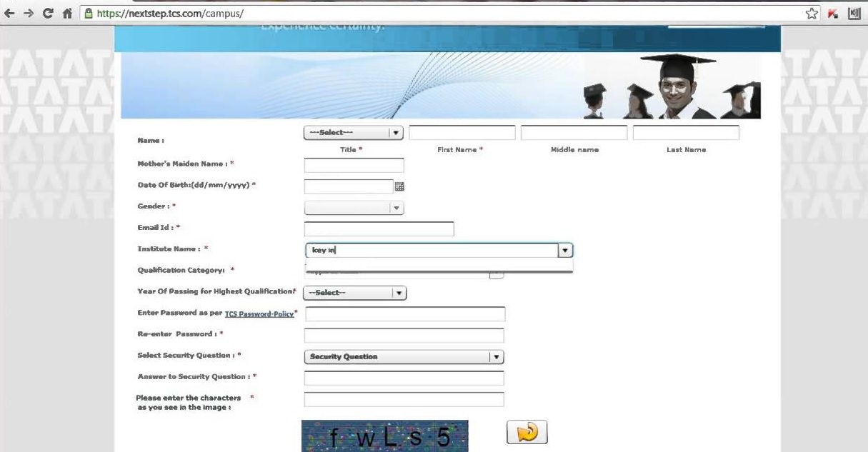
Task: Click the browser forward arrow
Action: click(29, 14)
